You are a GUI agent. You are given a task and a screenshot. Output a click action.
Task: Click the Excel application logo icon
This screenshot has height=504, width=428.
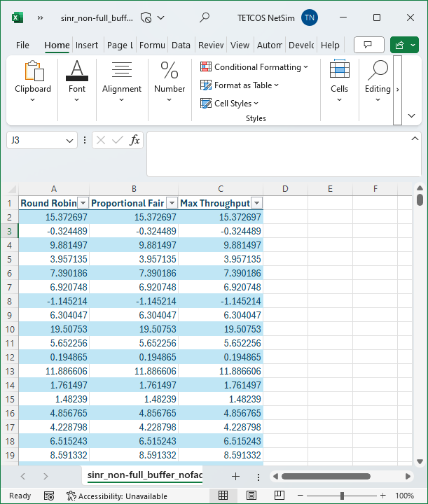tap(18, 17)
